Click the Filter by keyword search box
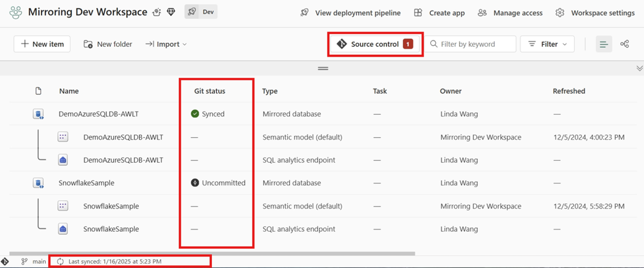This screenshot has width=644, height=268. (471, 44)
